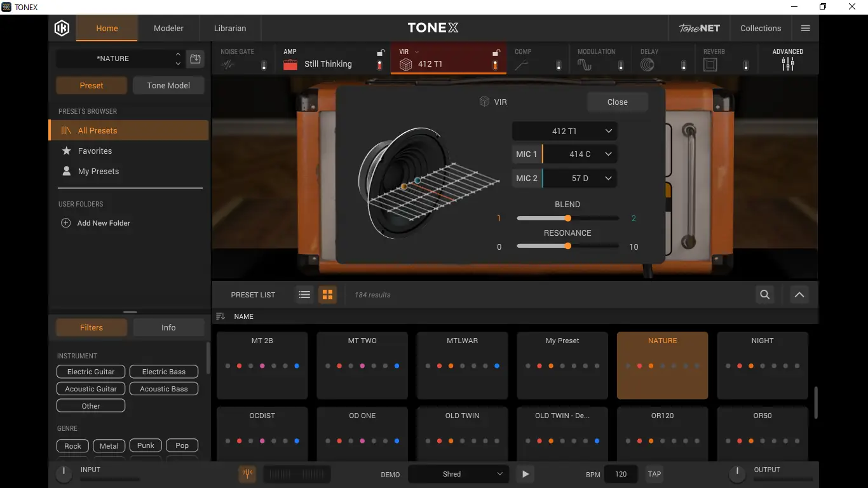Switch preset list to list view
Image resolution: width=868 pixels, height=488 pixels.
click(x=305, y=294)
